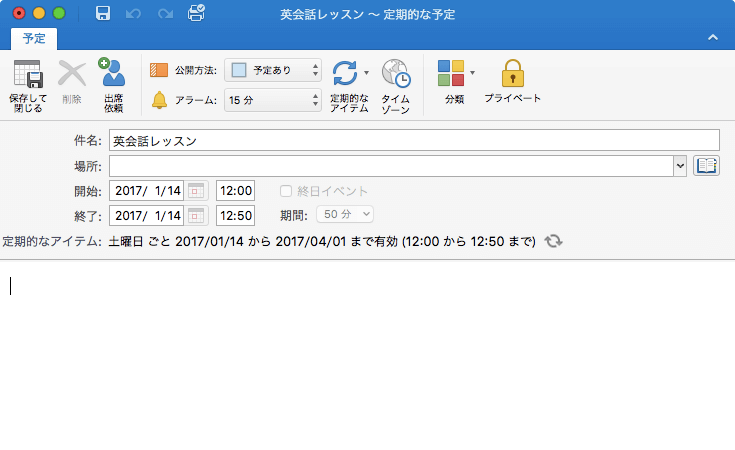Click the 終了 time field 12:50
Screen dimensions: 735x450
pyautogui.click(x=235, y=216)
